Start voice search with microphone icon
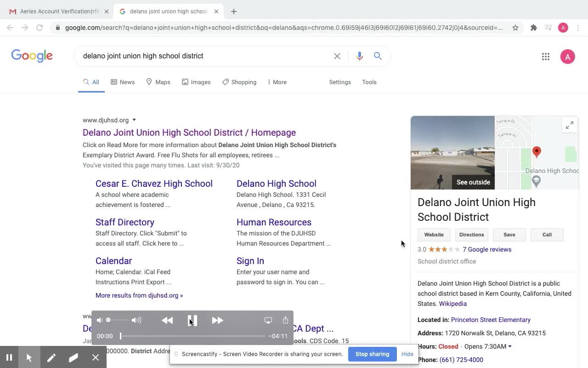The image size is (588, 368). coord(360,56)
